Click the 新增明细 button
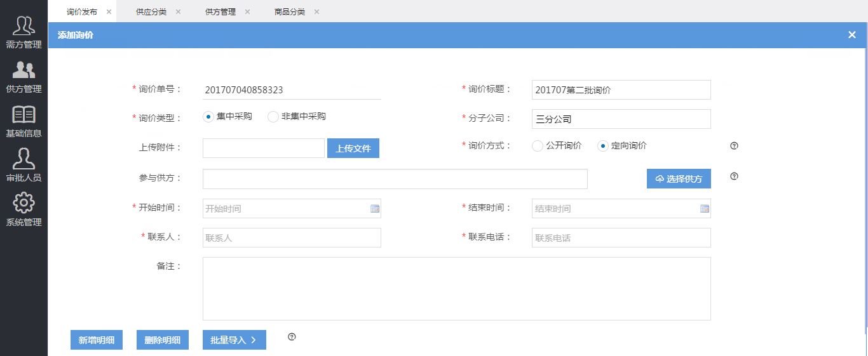The width and height of the screenshot is (868, 356). (97, 340)
